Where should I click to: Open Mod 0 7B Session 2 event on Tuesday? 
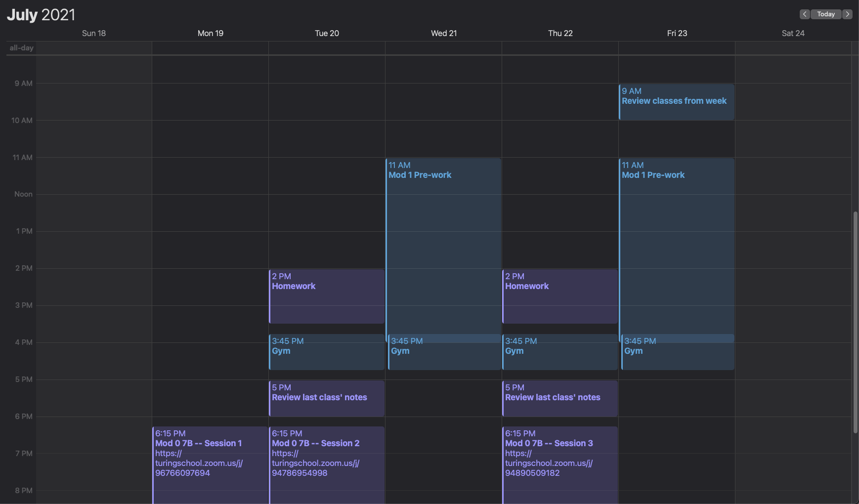click(x=327, y=465)
